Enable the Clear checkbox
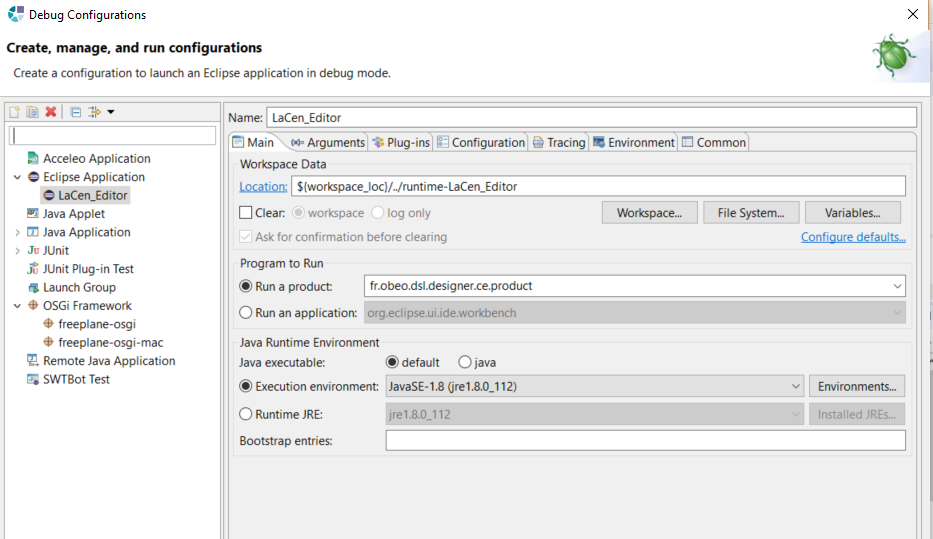The width and height of the screenshot is (933, 539). pyautogui.click(x=246, y=212)
